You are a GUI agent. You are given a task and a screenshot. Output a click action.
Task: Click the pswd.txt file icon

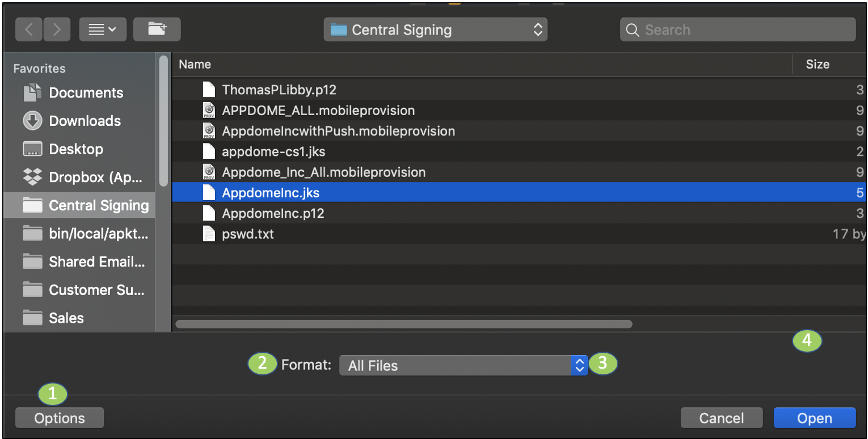point(209,234)
